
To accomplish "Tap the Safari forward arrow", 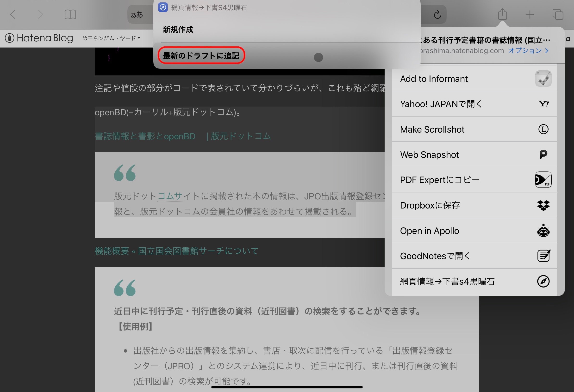I will click(41, 14).
